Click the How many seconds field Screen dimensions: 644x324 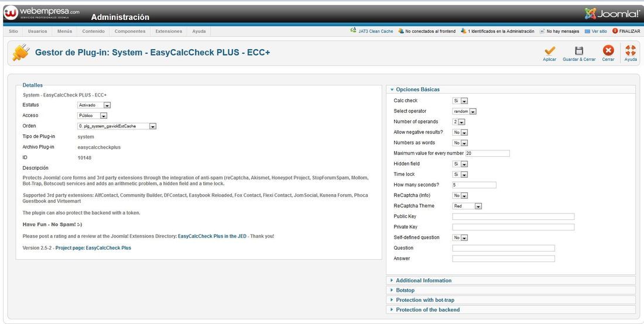click(x=474, y=185)
